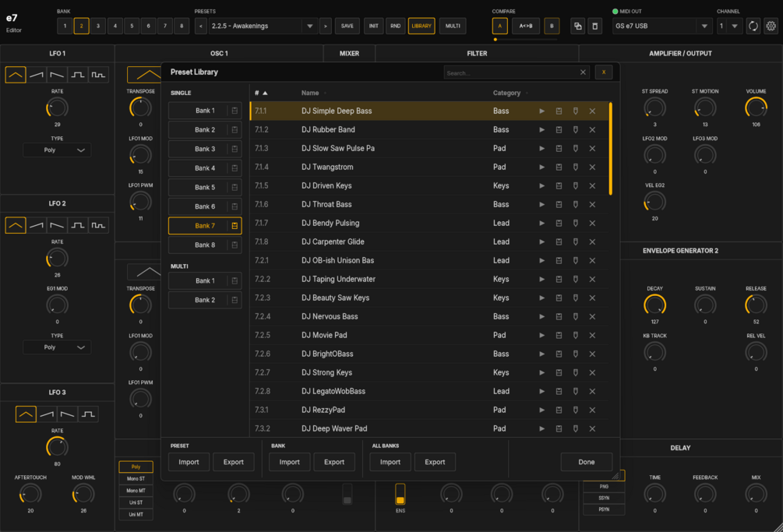
Task: Click the All Banks Import button
Action: [x=390, y=462]
